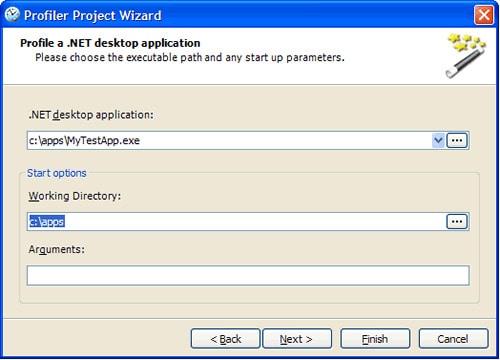
Task: Click inside the MyTestApp.exe path combo box
Action: point(229,140)
